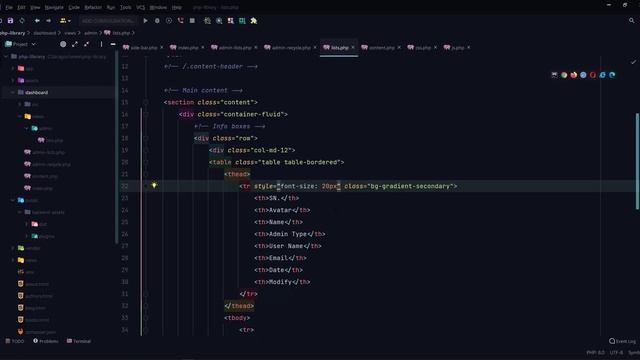640x360 pixels.
Task: Hide the Project panel with minus icon
Action: [113, 44]
